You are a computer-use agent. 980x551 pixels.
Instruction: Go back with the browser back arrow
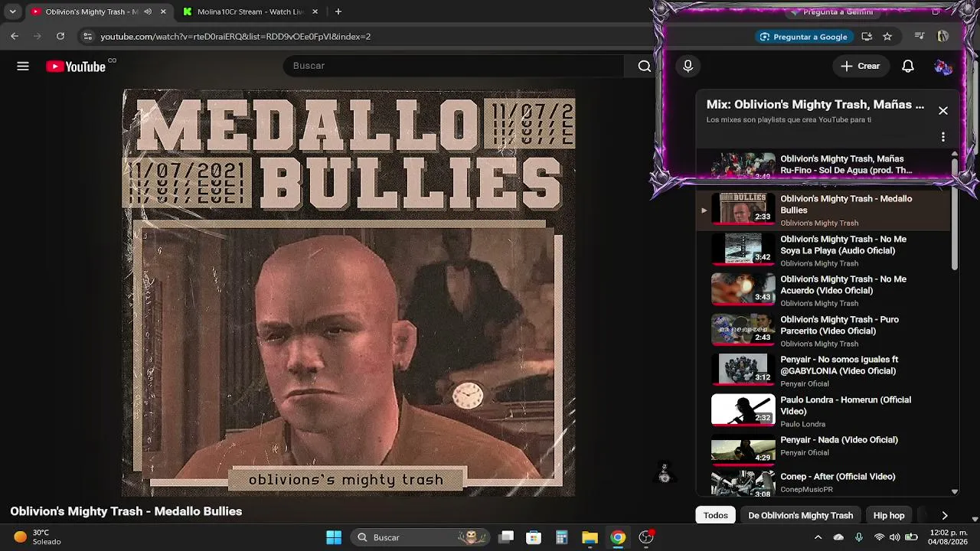coord(15,36)
